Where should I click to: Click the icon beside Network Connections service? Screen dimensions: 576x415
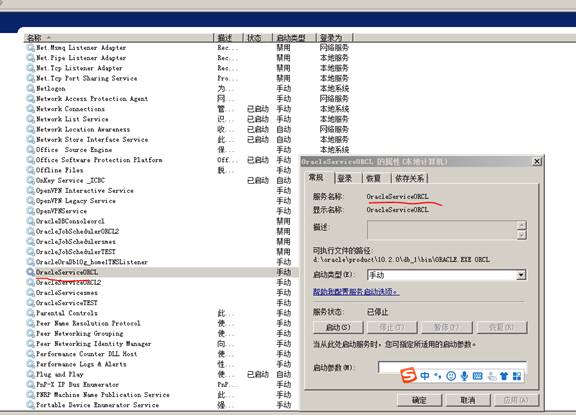point(30,109)
